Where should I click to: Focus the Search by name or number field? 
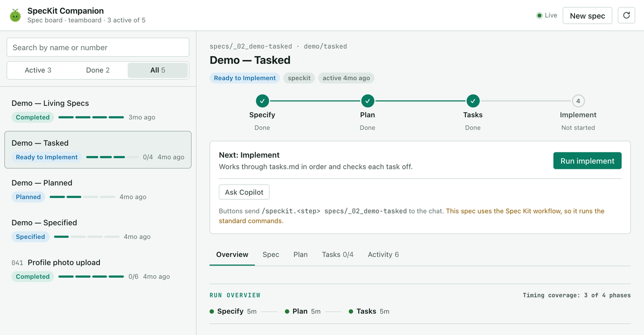pyautogui.click(x=98, y=47)
